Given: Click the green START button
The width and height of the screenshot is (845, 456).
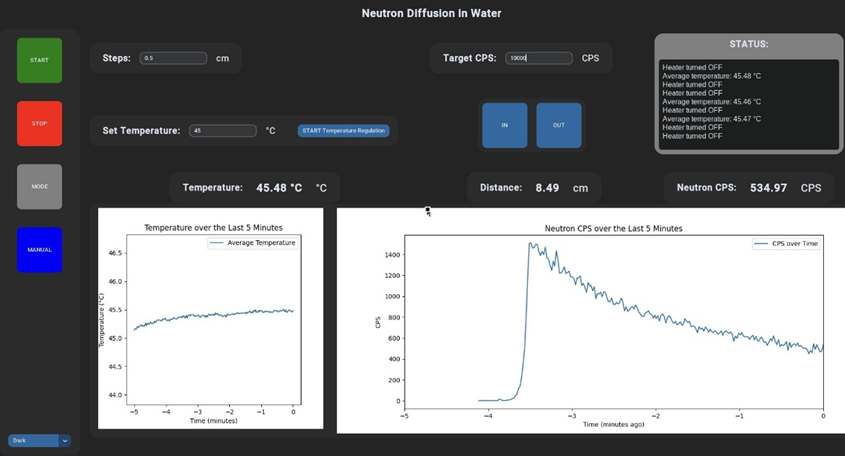Looking at the screenshot, I should 39,60.
